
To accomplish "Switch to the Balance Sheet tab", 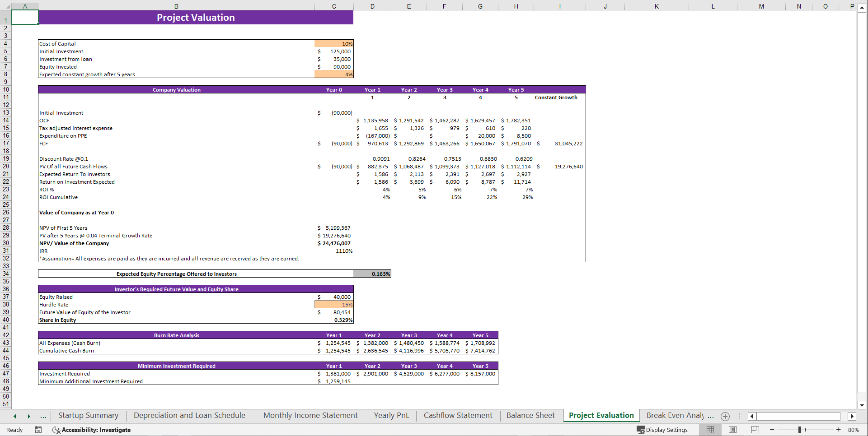I will tap(531, 415).
